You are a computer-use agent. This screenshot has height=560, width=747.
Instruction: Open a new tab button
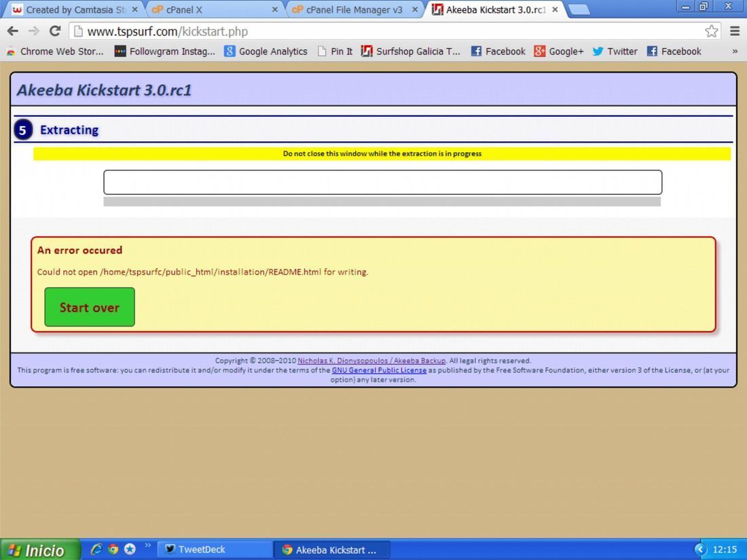[579, 10]
